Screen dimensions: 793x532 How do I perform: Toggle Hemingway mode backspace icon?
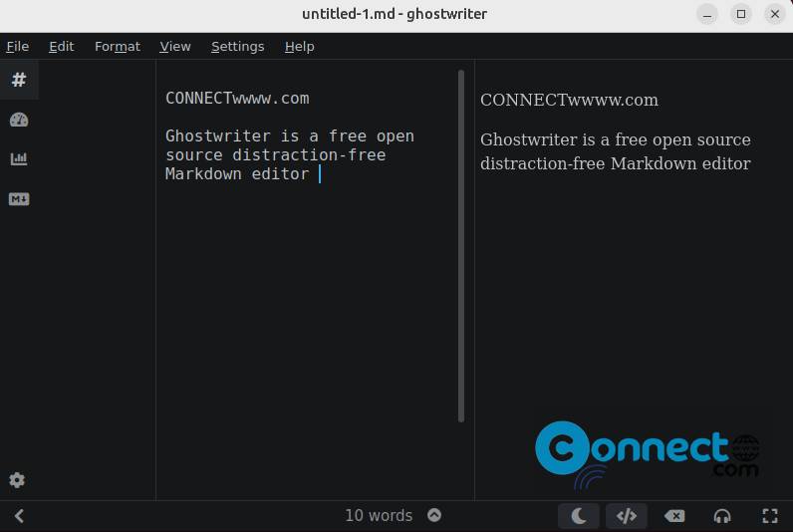tap(674, 516)
